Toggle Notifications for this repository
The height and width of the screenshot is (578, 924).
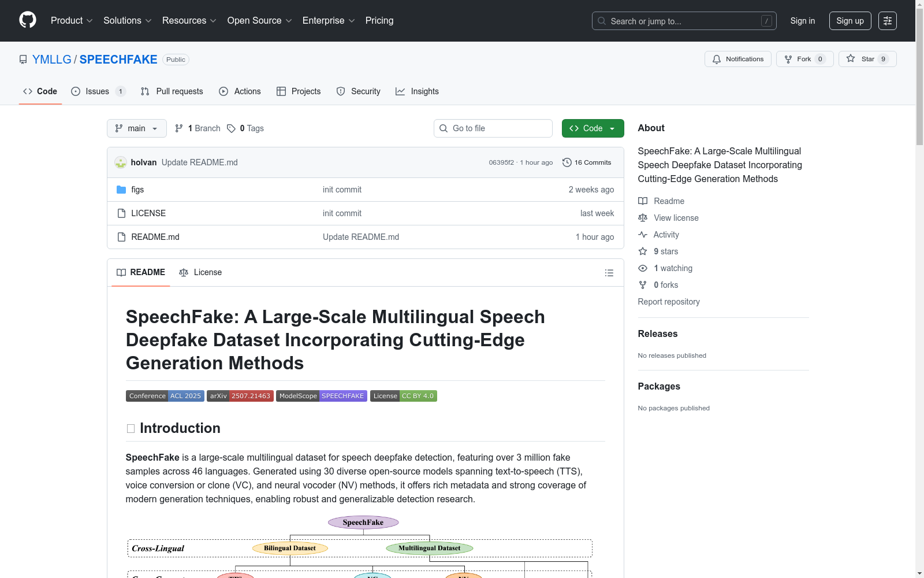737,59
